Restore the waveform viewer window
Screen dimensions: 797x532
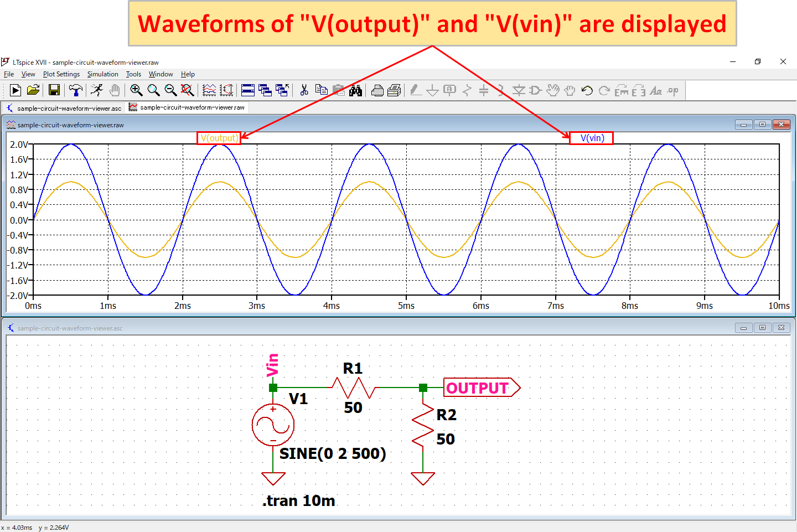click(x=763, y=125)
